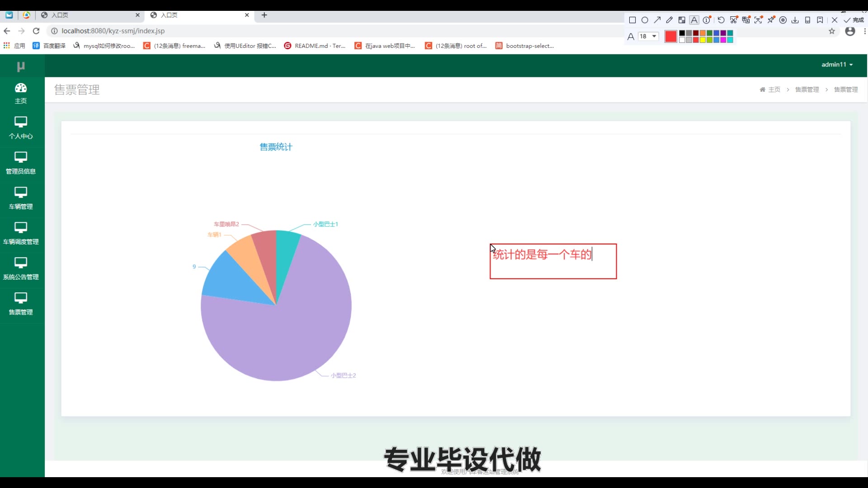Click the download save screenshot icon
This screenshot has width=868, height=488.
[x=795, y=20]
